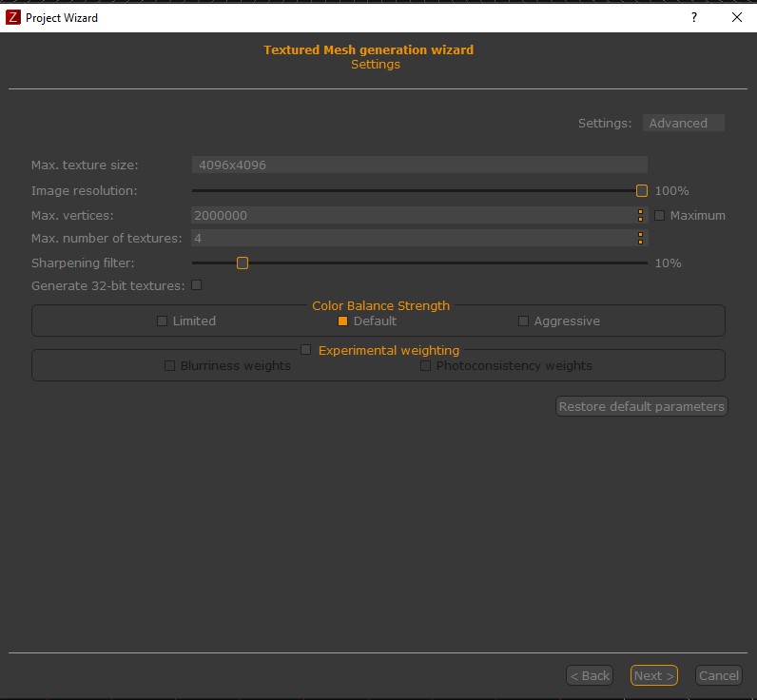Image resolution: width=757 pixels, height=700 pixels.
Task: Click the Max. vertices spinner arrows
Action: coord(641,216)
